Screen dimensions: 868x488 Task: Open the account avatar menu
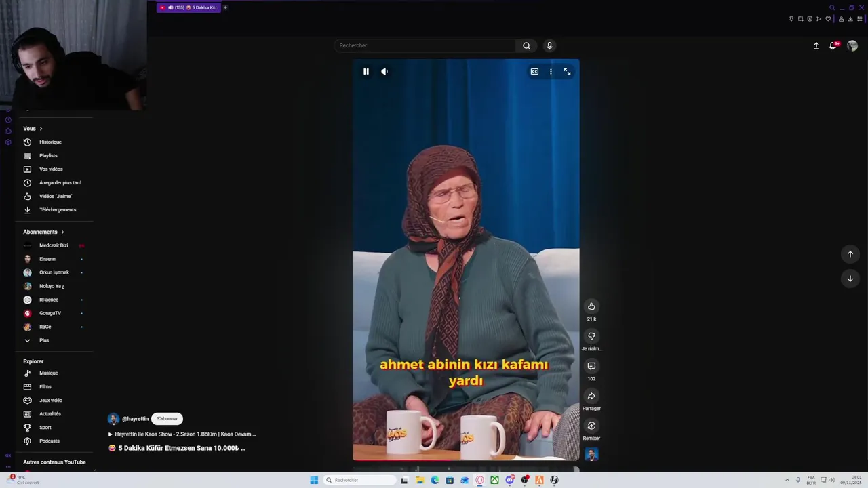[852, 45]
